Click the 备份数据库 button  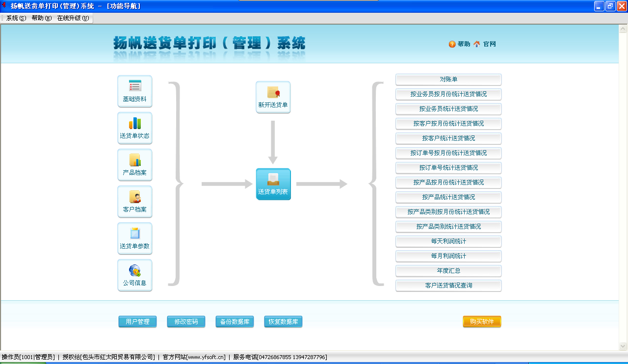[235, 322]
